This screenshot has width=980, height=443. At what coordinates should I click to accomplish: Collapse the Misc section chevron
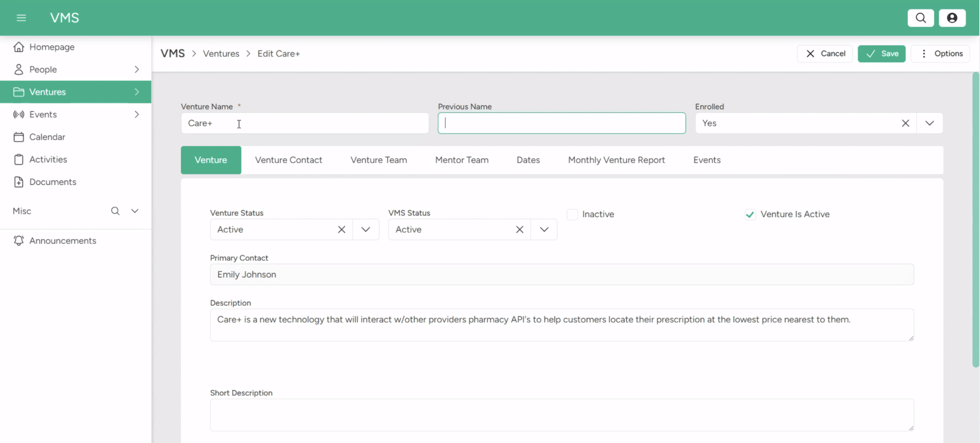(135, 210)
